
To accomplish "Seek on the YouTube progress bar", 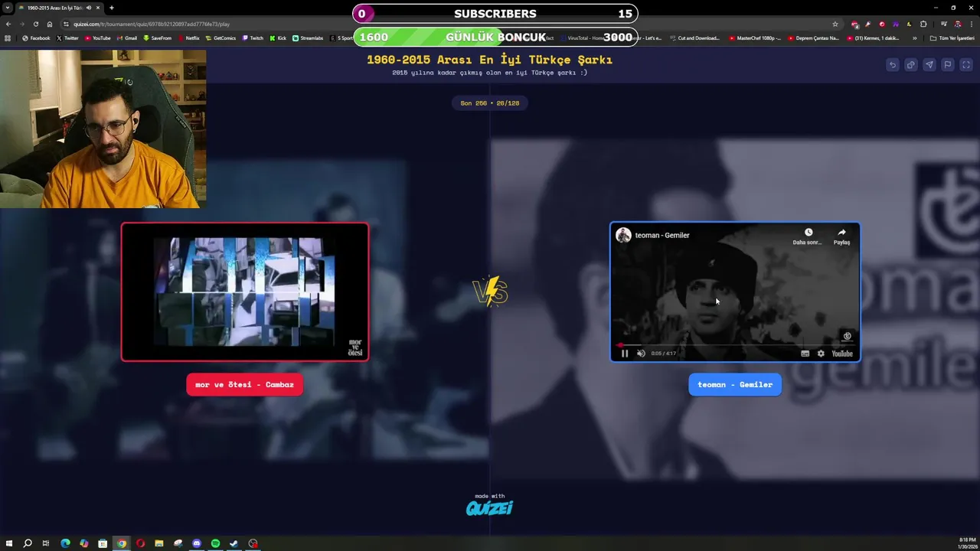I will pos(735,345).
